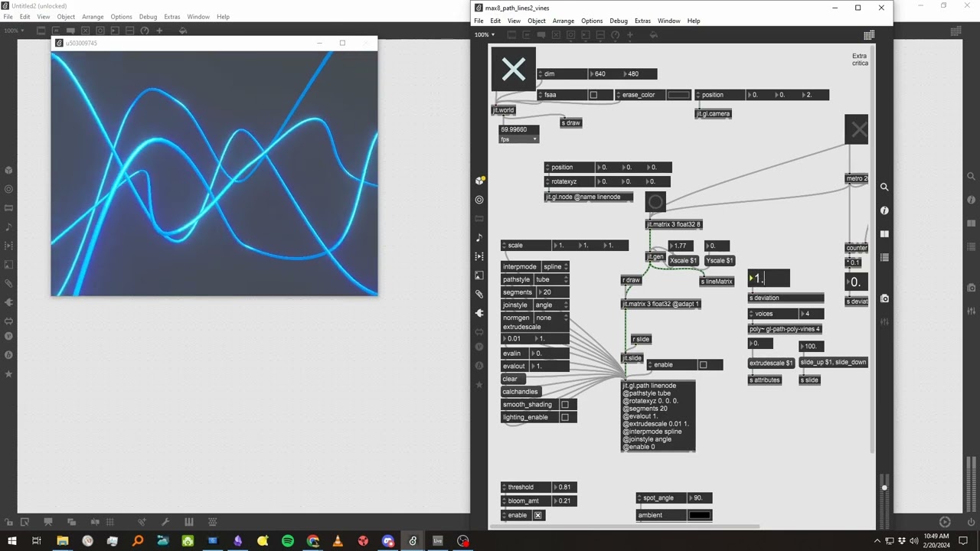The height and width of the screenshot is (551, 980).
Task: Open the Extras menu in vines patcher
Action: pos(642,21)
